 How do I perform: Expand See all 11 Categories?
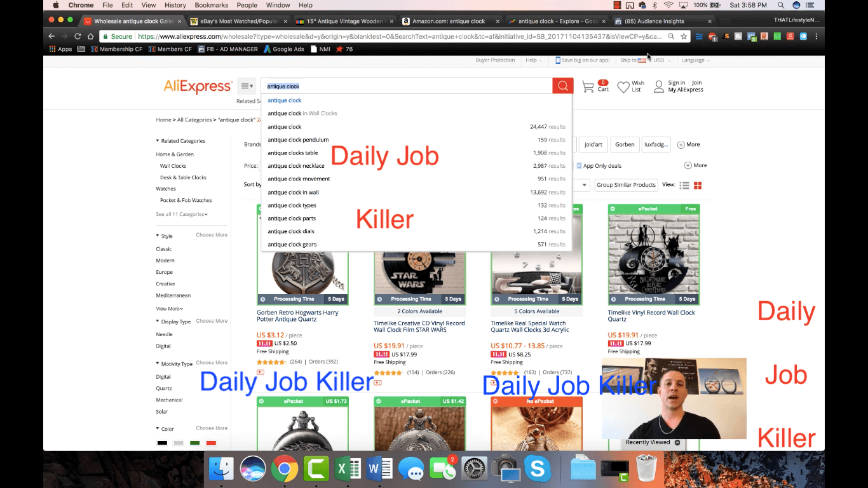click(x=182, y=215)
